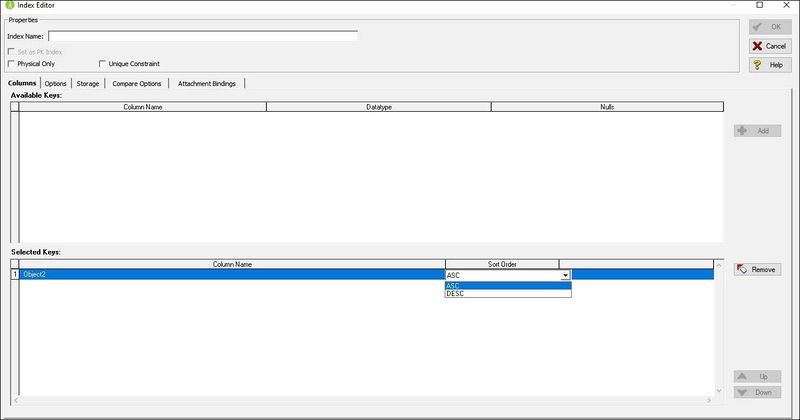800x420 pixels.
Task: Toggle Set as PK Index checkbox
Action: (x=11, y=52)
